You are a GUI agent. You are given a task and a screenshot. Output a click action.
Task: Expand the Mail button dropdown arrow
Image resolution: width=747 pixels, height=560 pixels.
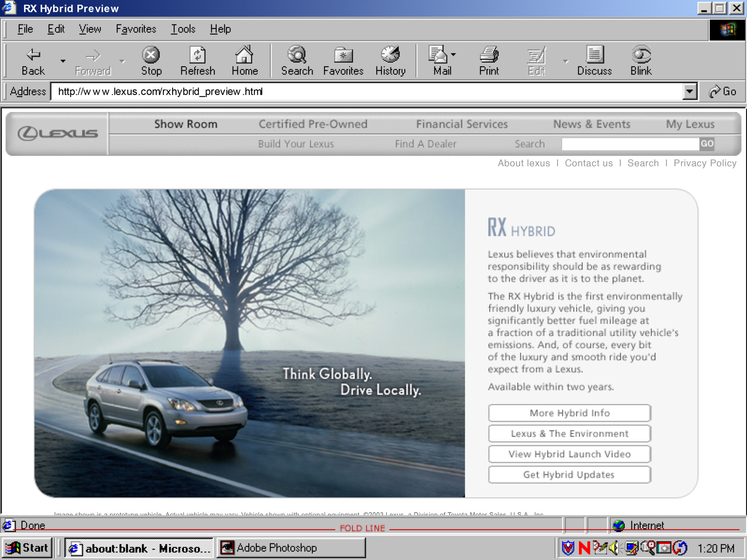coord(453,55)
